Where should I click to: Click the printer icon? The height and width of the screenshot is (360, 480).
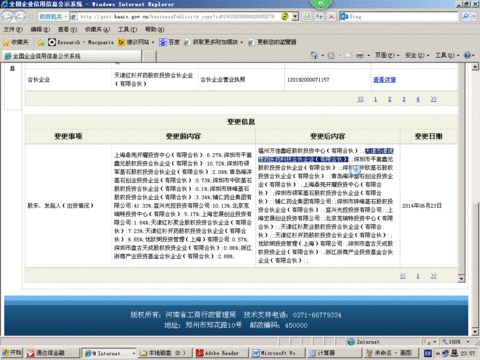(x=360, y=55)
